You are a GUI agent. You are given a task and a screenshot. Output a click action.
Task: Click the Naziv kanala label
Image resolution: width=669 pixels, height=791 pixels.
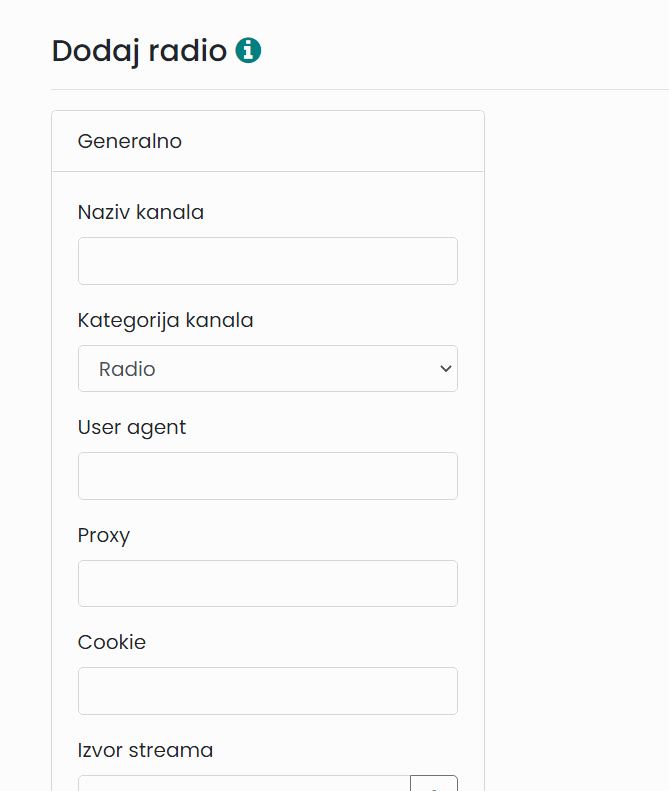coord(141,212)
